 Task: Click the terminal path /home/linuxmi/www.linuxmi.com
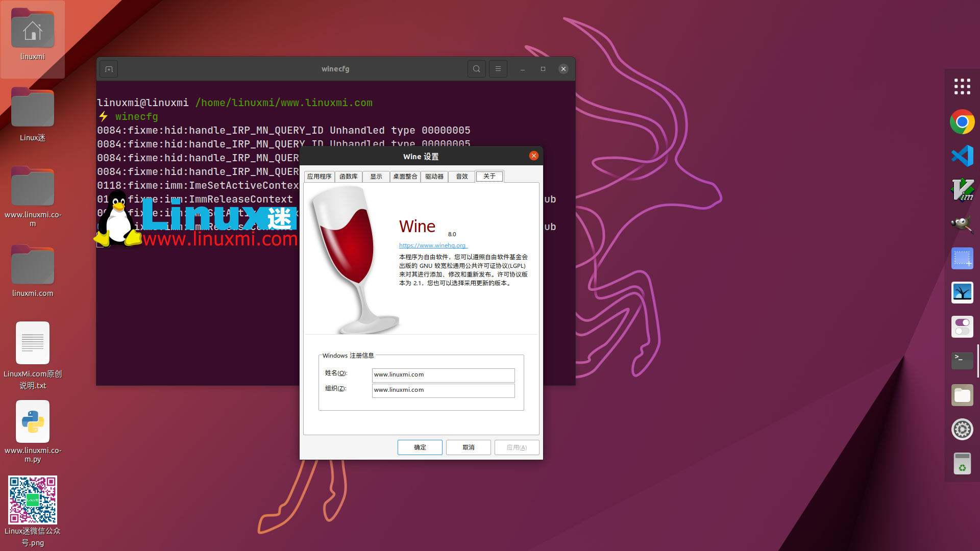284,103
